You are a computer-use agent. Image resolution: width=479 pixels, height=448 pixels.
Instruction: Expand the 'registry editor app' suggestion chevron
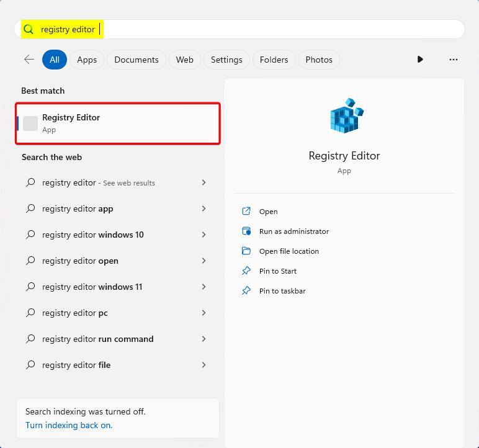(204, 208)
